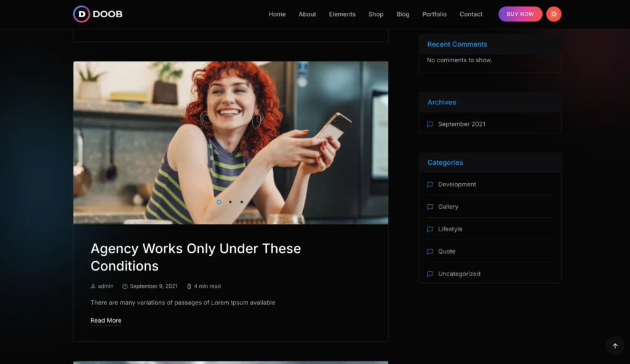This screenshot has height=364, width=630.
Task: Go to the About page
Action: pyautogui.click(x=307, y=14)
